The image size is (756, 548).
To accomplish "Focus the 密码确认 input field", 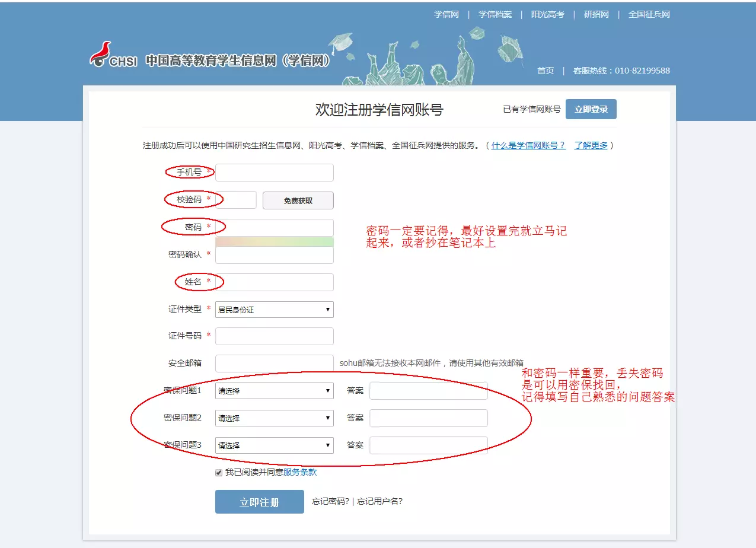I will click(x=275, y=255).
